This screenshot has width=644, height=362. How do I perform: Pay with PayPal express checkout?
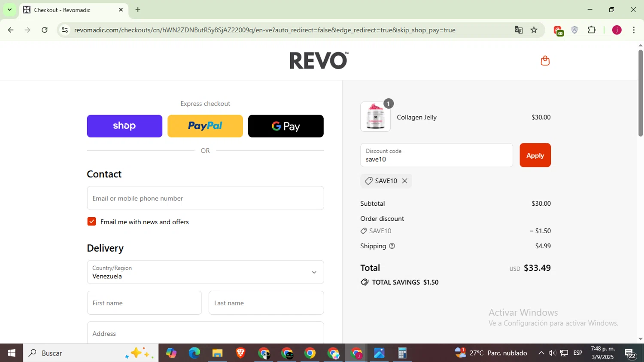point(205,126)
